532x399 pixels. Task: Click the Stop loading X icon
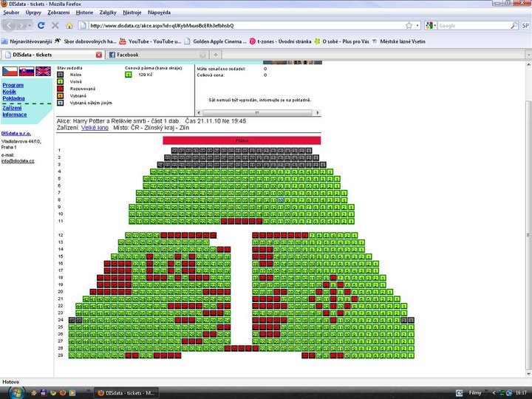55,25
